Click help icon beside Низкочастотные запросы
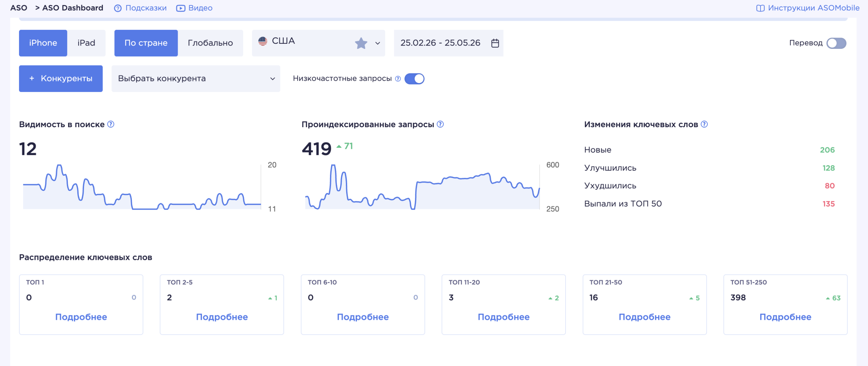Image resolution: width=868 pixels, height=366 pixels. tap(398, 79)
